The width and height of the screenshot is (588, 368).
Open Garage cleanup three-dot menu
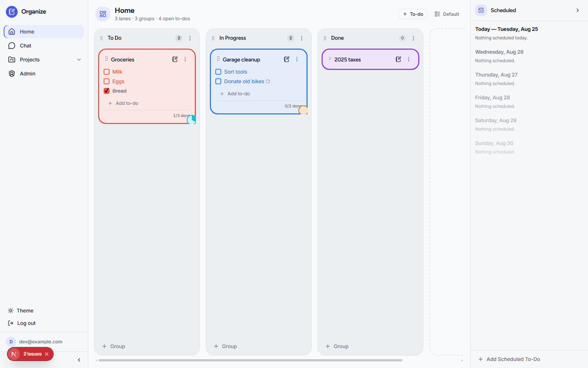click(297, 59)
